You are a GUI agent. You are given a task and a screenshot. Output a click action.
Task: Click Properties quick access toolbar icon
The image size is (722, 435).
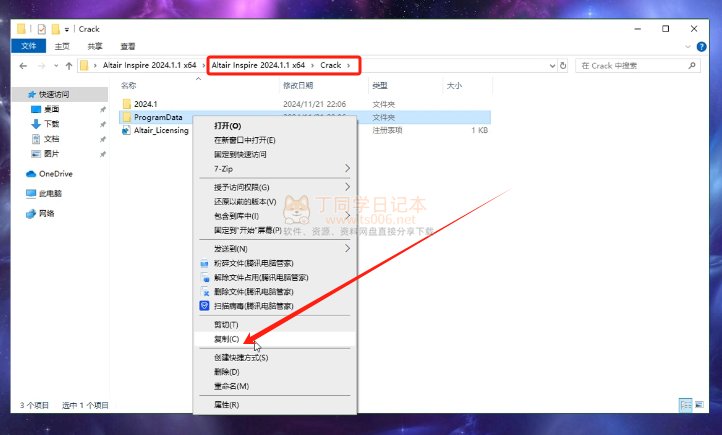point(41,29)
